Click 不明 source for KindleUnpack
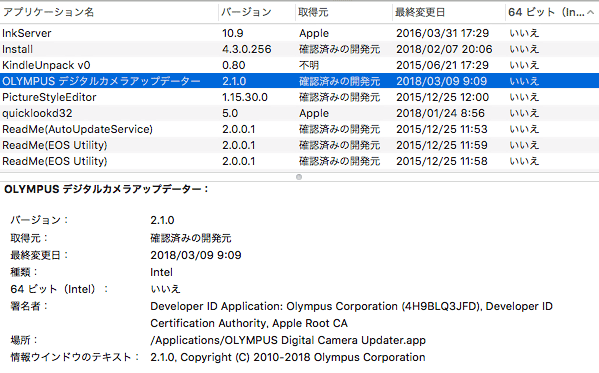This screenshot has height=373, width=599. pos(309,65)
